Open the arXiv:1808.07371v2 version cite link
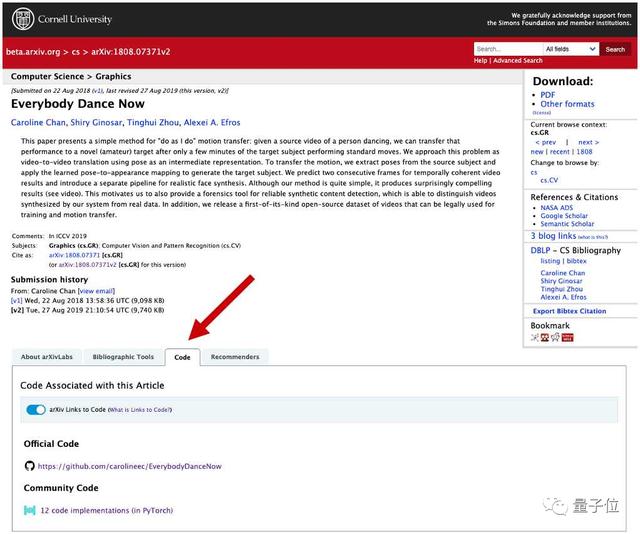The width and height of the screenshot is (640, 534). (x=87, y=265)
